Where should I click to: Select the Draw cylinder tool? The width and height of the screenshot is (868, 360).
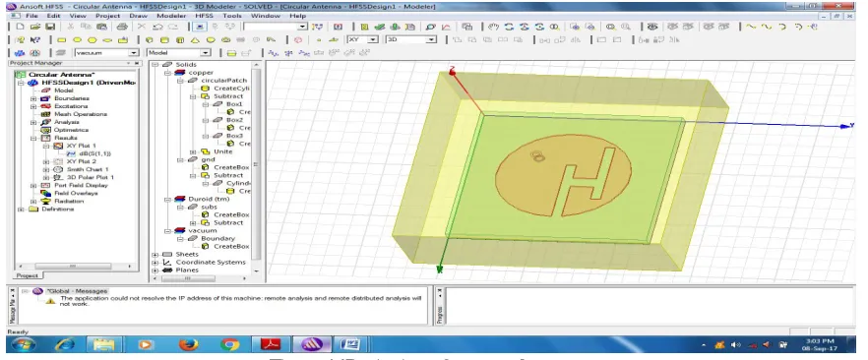[x=164, y=39]
